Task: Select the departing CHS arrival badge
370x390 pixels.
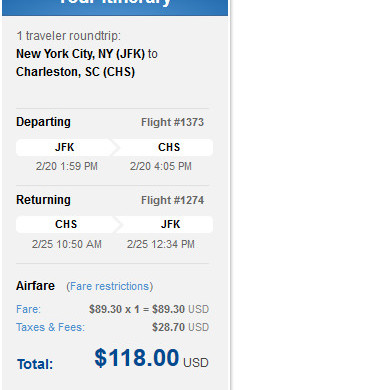Action: tap(163, 147)
